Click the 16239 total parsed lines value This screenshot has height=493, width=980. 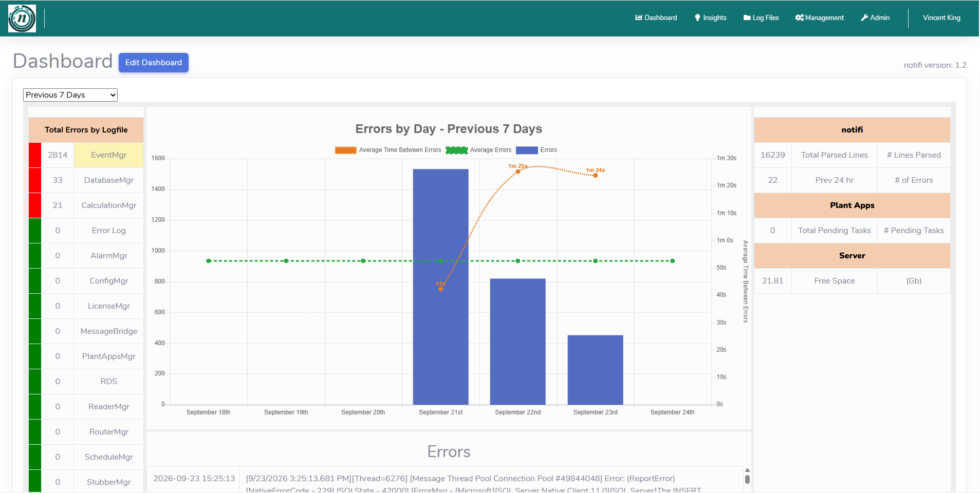click(x=773, y=155)
